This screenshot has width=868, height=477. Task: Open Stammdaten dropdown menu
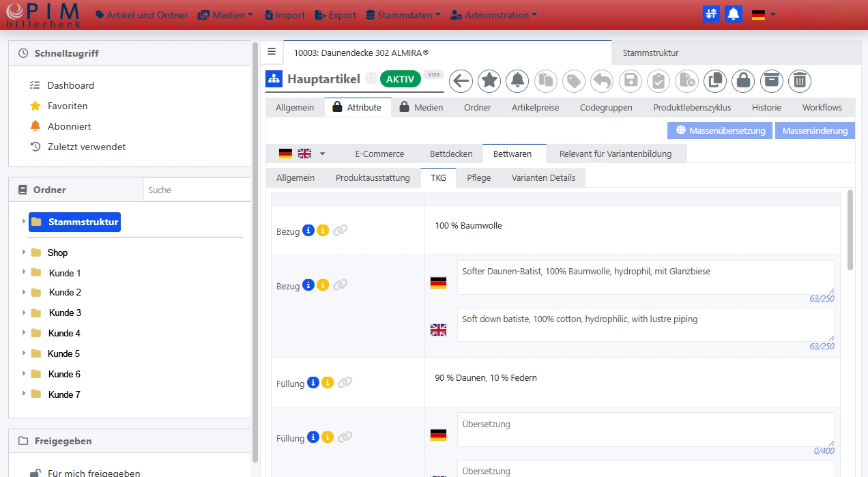(403, 15)
